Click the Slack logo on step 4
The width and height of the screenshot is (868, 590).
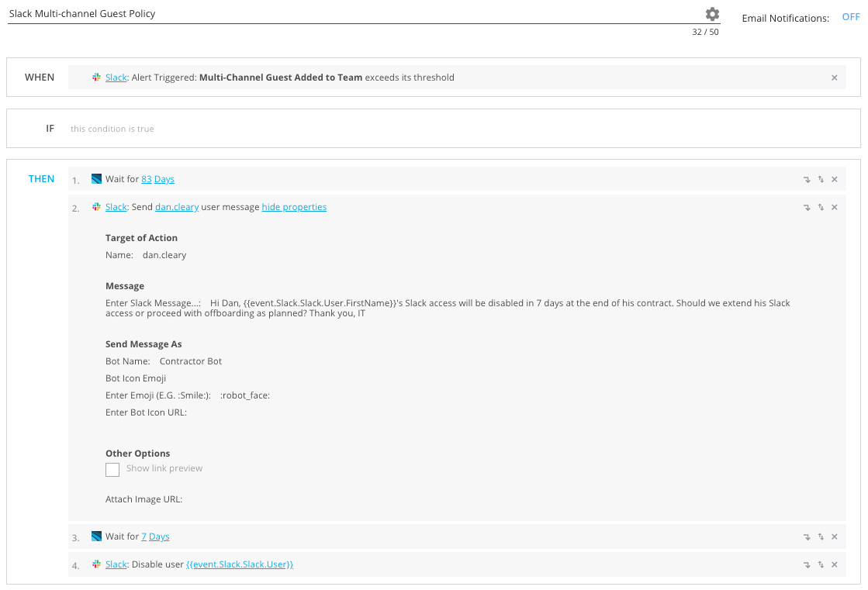[x=96, y=564]
